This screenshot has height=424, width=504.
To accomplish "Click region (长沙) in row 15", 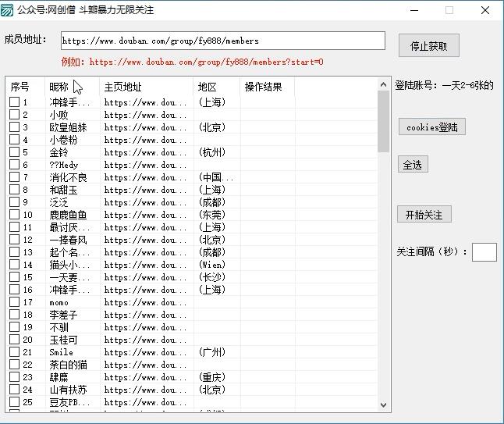I will pyautogui.click(x=212, y=277).
